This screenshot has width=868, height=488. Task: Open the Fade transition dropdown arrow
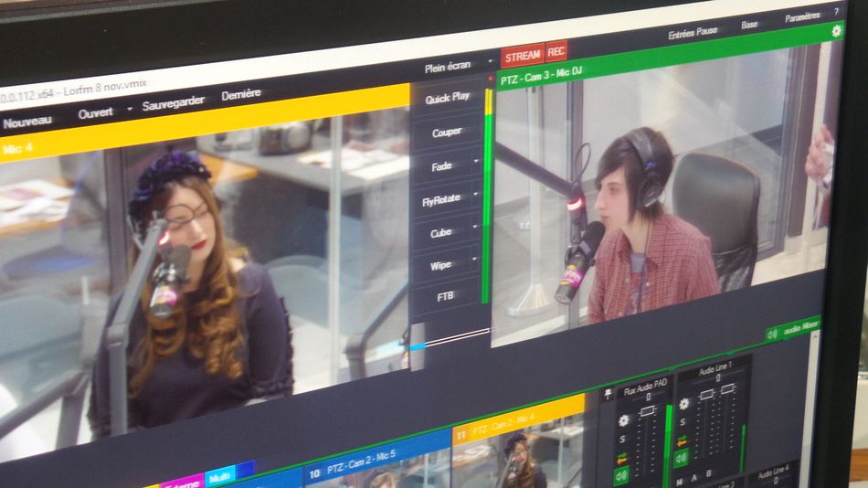[x=475, y=161]
